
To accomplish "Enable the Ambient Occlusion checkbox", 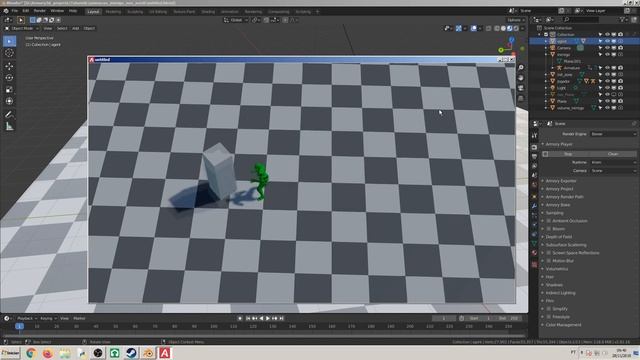I will tap(549, 221).
